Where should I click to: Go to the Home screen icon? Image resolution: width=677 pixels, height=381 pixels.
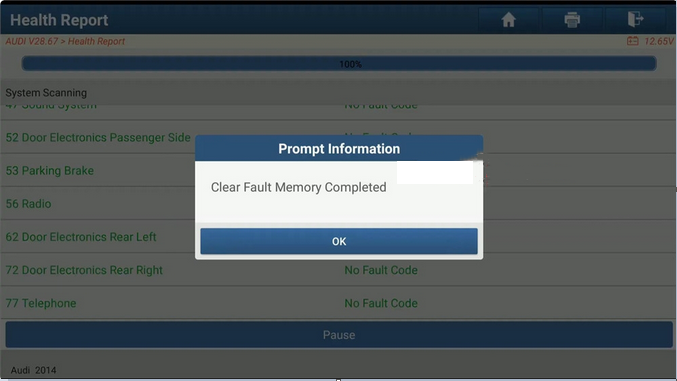[509, 19]
